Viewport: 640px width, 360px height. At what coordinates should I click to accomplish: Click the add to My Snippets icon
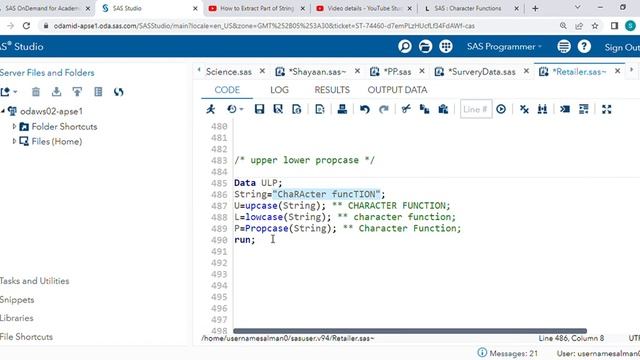click(320, 109)
